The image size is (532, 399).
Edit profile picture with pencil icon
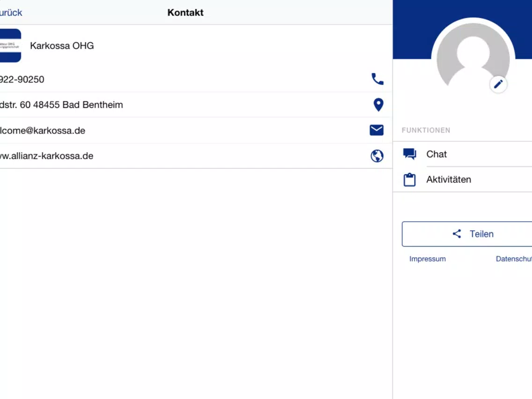click(498, 84)
